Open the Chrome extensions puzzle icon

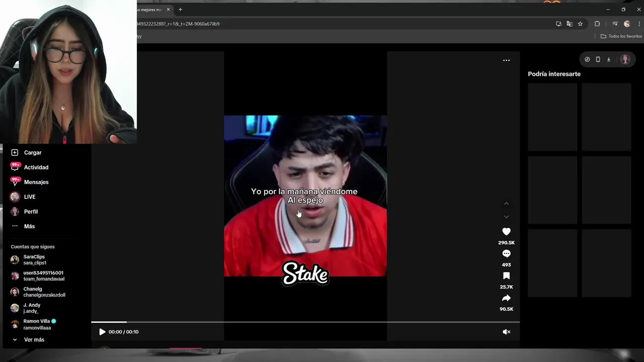coord(597,24)
